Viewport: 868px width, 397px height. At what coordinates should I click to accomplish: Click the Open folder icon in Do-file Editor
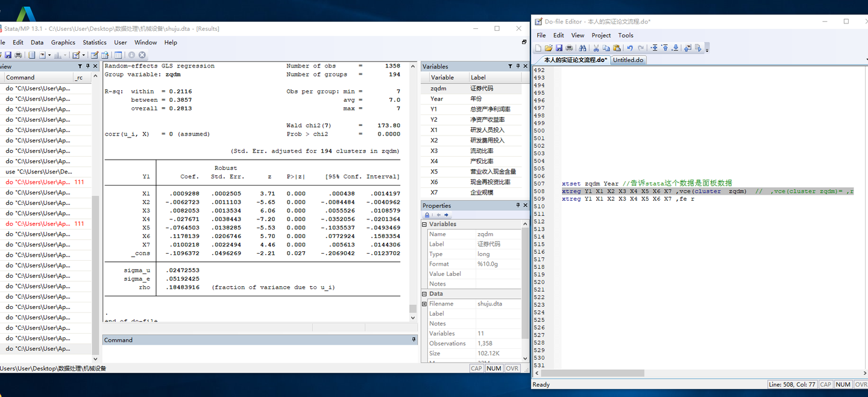[x=549, y=48]
